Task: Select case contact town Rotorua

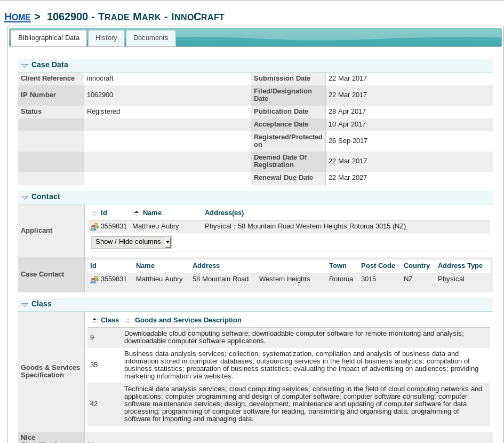Action: pos(341,279)
